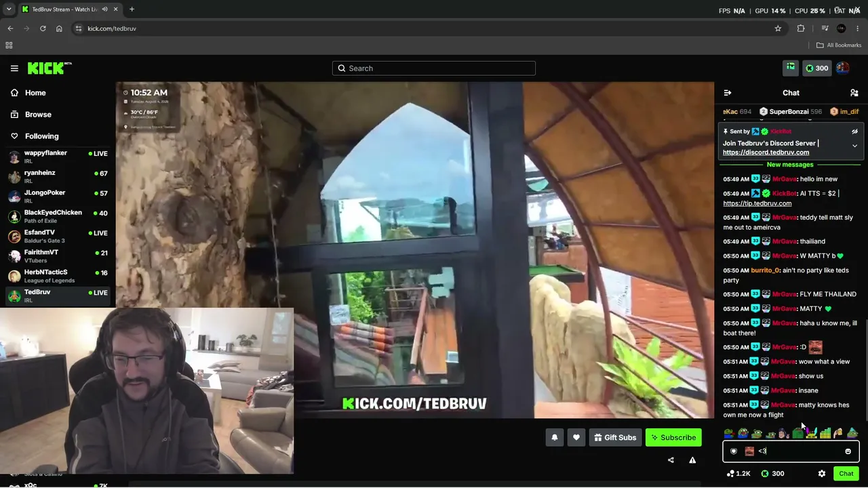The width and height of the screenshot is (868, 488).
Task: Switch to TedBruv Stream browser tab
Action: click(71, 9)
